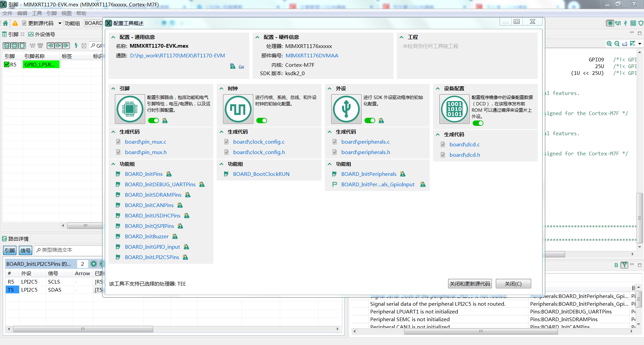This screenshot has height=345, width=644.
Task: Open the 编辑 menu
Action: 22,13
